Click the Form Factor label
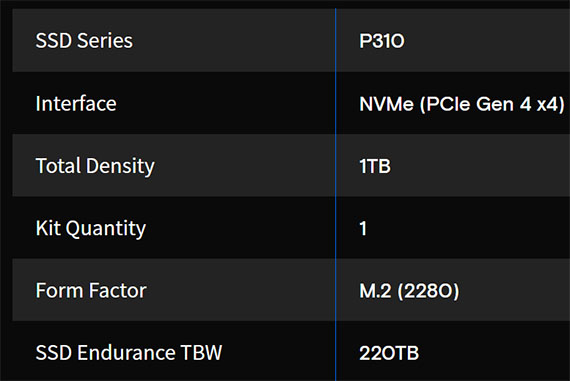 pos(91,290)
